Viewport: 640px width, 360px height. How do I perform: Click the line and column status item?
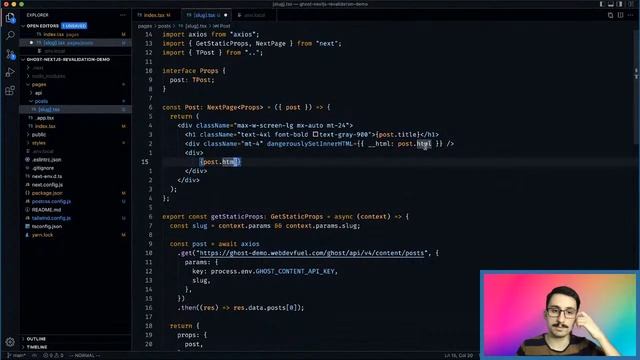tap(458, 356)
